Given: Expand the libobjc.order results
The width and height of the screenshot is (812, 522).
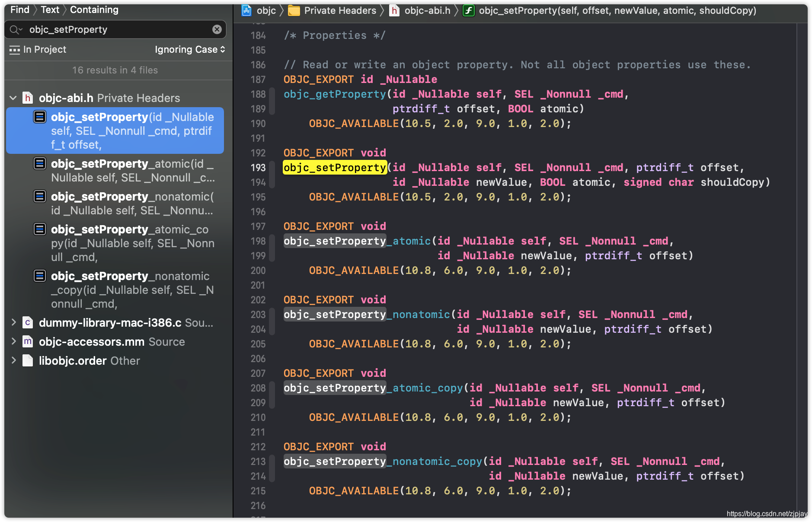Looking at the screenshot, I should pos(13,360).
